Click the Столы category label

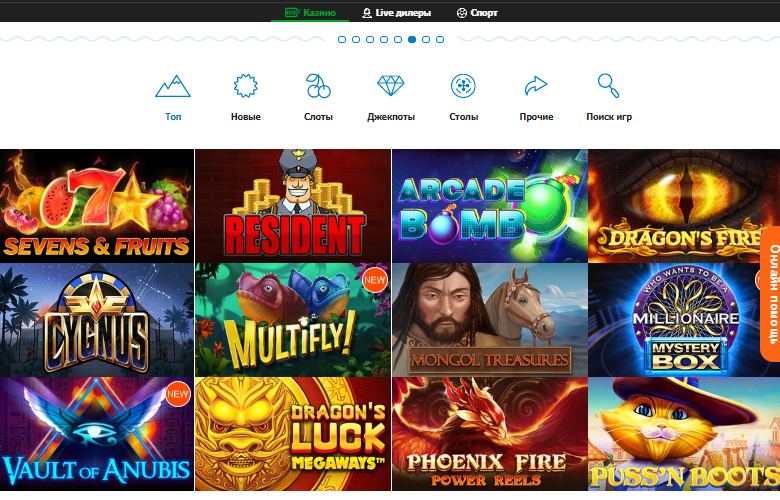[x=464, y=116]
